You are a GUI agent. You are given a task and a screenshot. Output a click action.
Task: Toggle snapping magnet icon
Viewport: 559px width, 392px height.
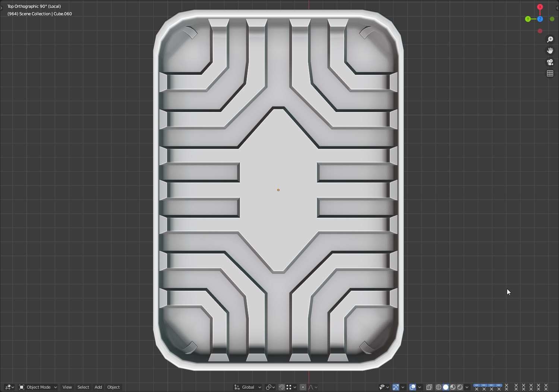click(282, 387)
